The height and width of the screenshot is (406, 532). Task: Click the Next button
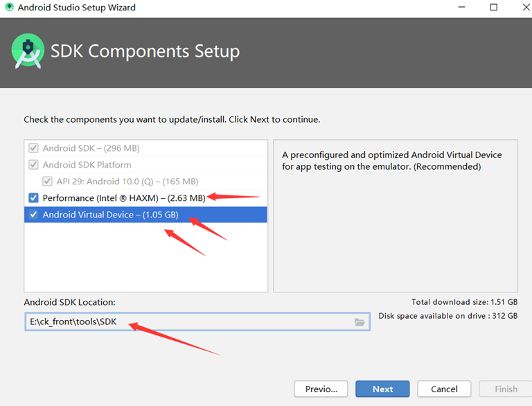click(x=382, y=389)
